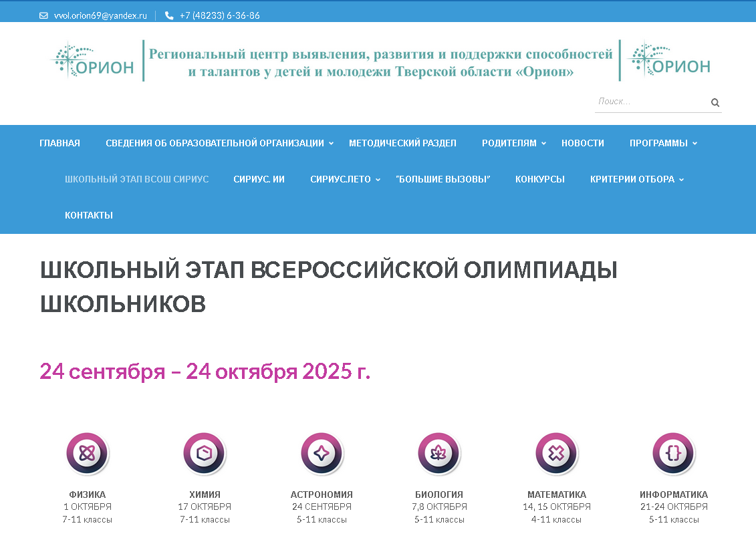The height and width of the screenshot is (558, 756).
Task: Open the Новости menu item
Action: pos(582,143)
